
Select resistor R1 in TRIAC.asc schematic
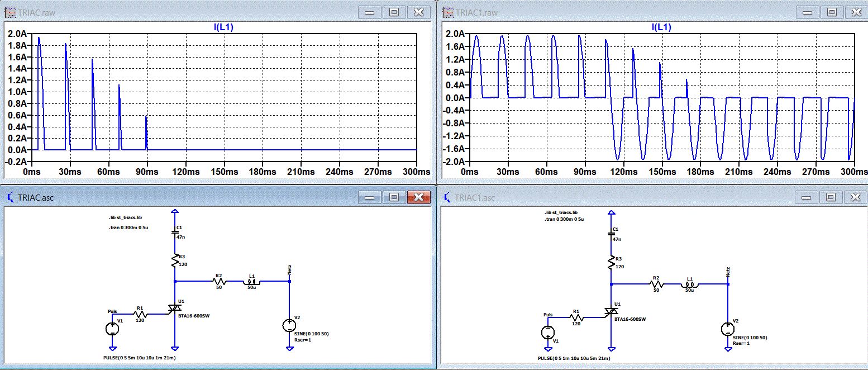tap(140, 314)
